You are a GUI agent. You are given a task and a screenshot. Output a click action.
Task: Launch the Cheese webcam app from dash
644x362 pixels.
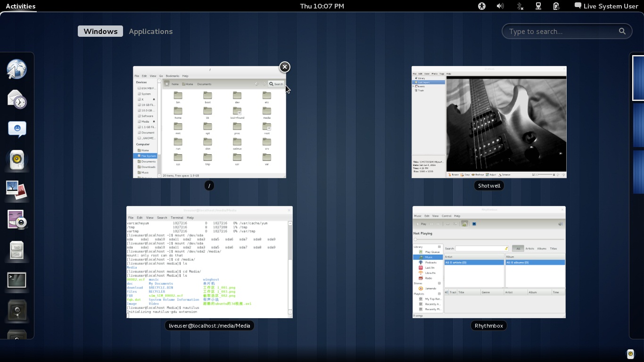click(17, 220)
